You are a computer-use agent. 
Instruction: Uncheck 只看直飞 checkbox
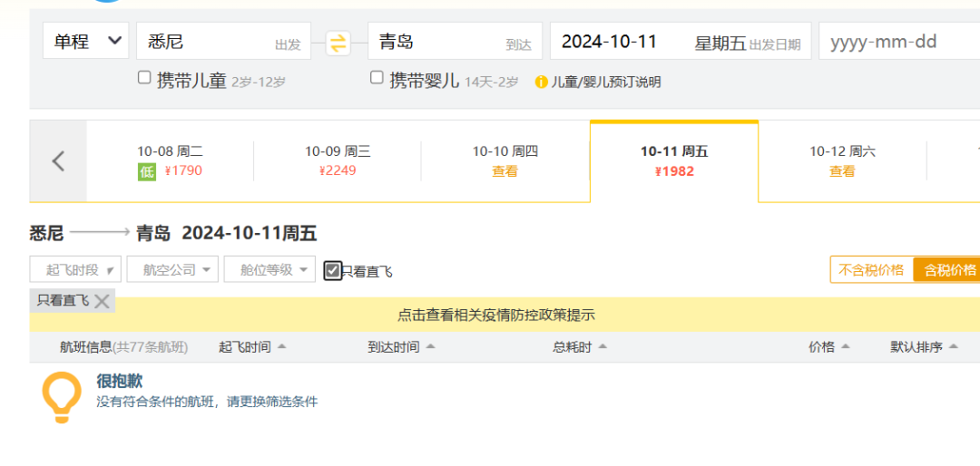[333, 270]
